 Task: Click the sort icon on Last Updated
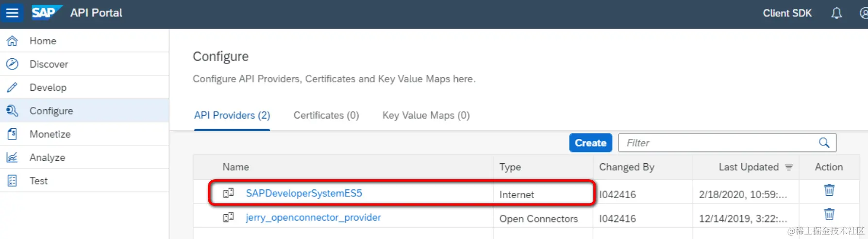(x=789, y=167)
